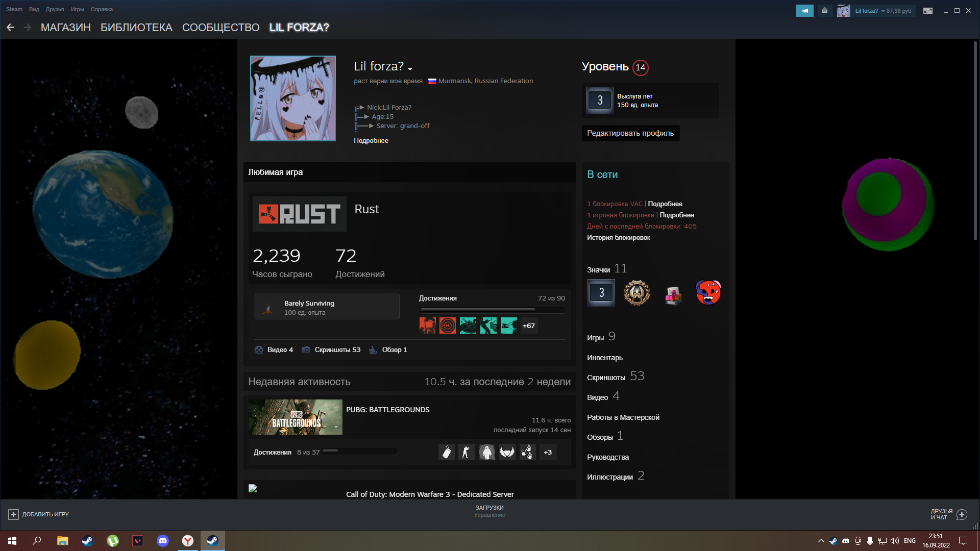
Task: Click PUBG achievements progress bar
Action: [x=360, y=452]
